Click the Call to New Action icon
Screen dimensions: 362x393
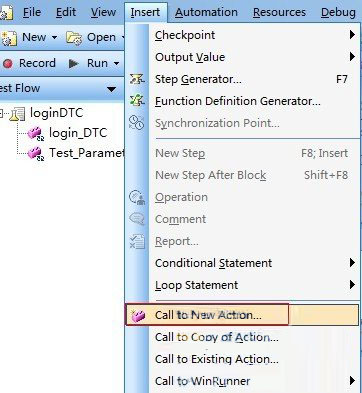138,315
